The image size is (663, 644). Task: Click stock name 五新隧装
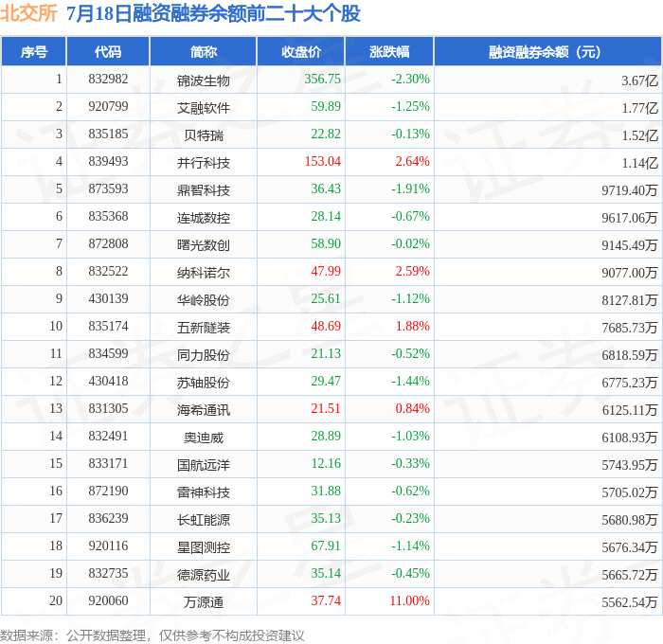(204, 328)
